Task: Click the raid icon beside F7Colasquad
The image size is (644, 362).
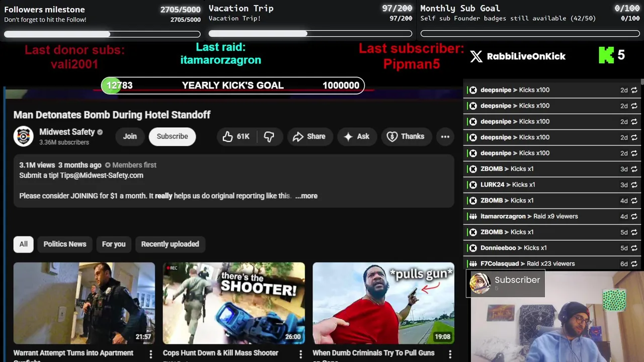Action: 473,263
